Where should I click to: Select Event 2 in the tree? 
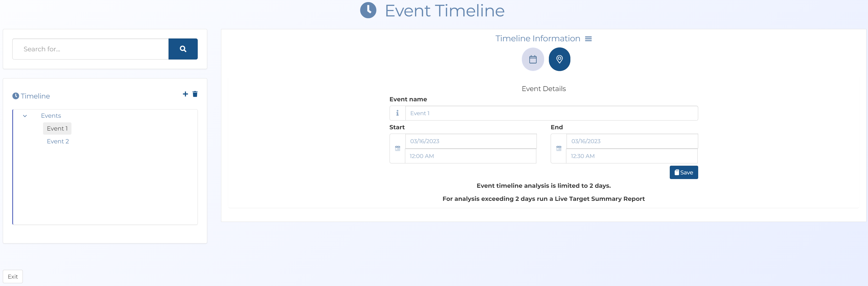coord(58,141)
